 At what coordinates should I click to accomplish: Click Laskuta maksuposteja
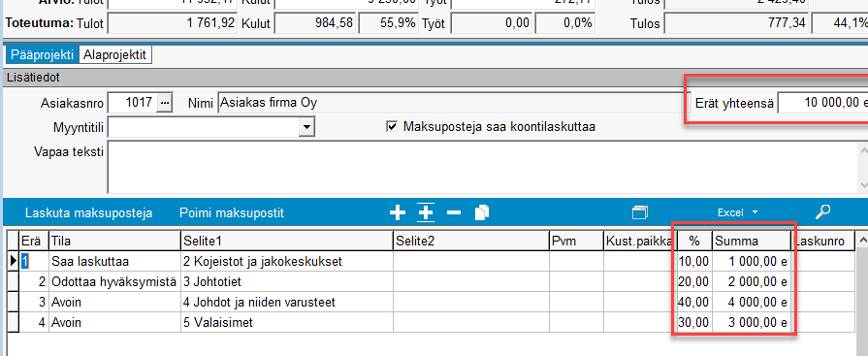tap(88, 213)
